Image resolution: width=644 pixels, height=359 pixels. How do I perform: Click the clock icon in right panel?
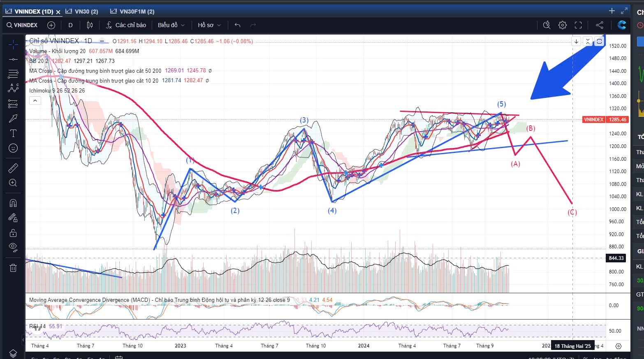(641, 25)
